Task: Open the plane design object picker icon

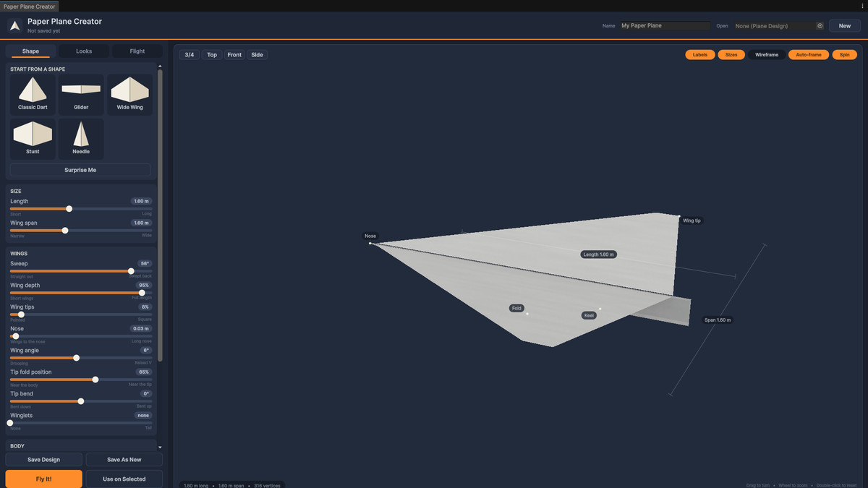Action: 820,25
